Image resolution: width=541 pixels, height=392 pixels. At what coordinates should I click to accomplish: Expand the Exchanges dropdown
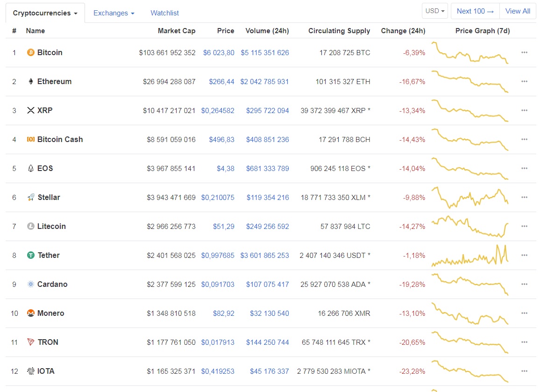point(114,13)
